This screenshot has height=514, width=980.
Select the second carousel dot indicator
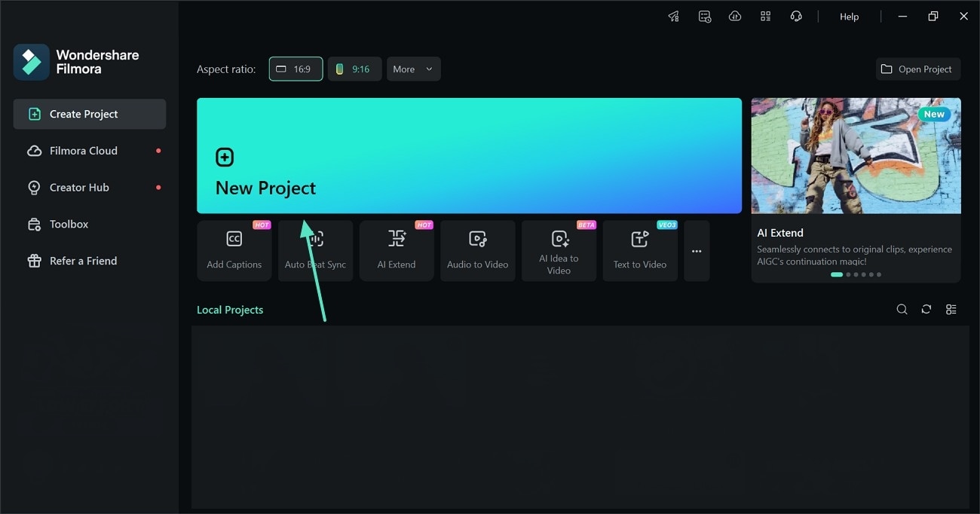click(847, 274)
